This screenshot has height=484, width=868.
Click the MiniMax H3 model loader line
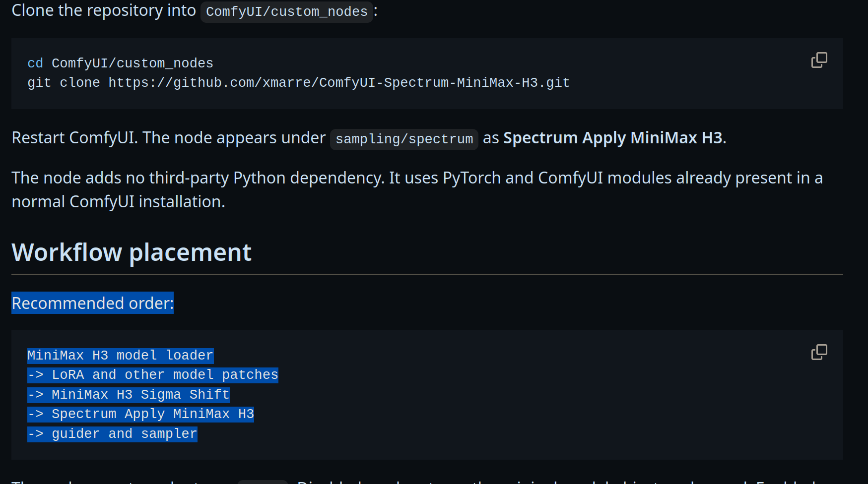[x=121, y=356]
